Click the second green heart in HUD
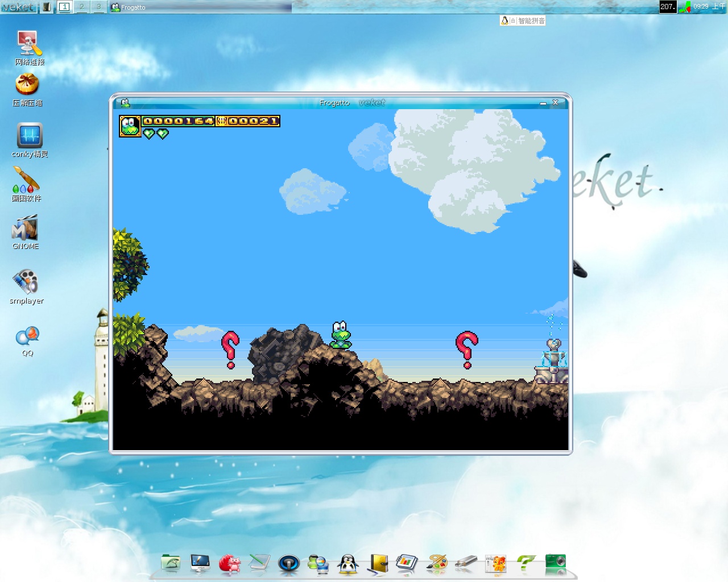 point(163,134)
